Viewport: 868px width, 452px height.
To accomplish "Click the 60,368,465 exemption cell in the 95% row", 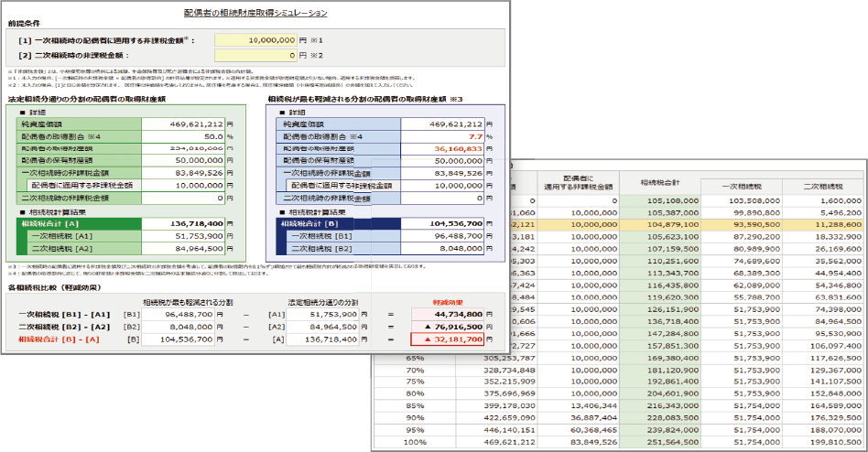I will (579, 430).
